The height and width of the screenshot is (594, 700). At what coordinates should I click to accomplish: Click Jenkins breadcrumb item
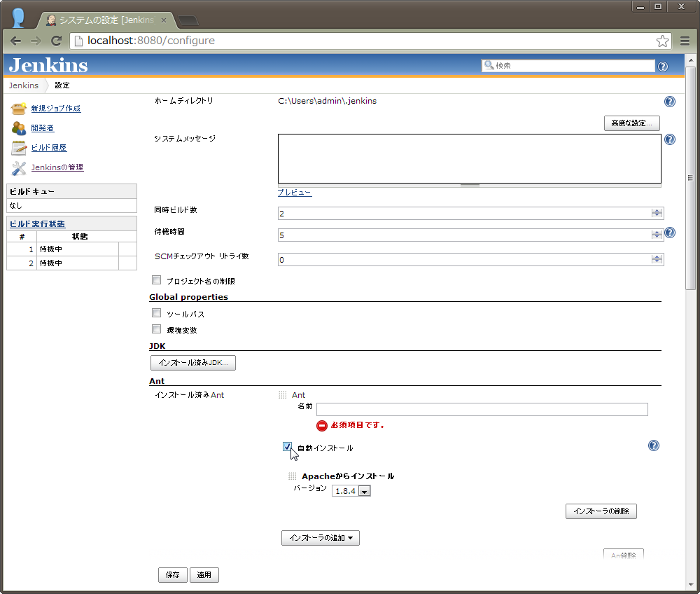point(24,85)
